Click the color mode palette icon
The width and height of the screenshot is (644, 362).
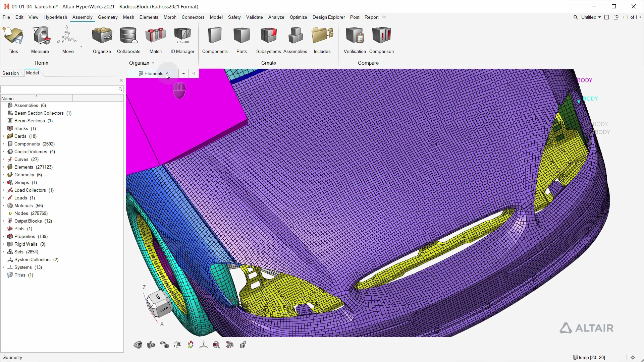click(x=191, y=345)
